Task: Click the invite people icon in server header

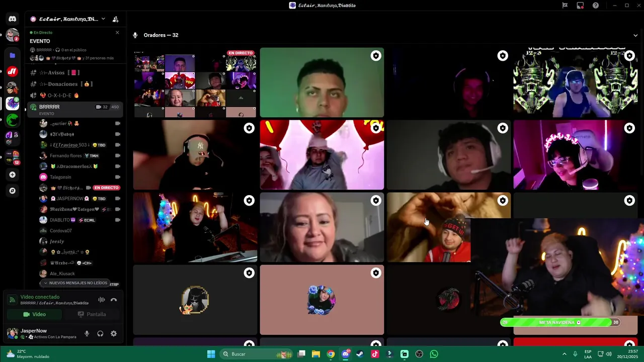Action: pos(115,19)
